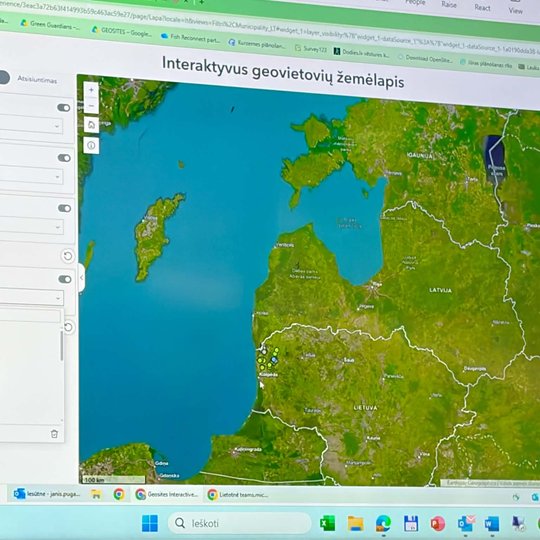Reset the filter with upper circular arrow
Viewport: 540px width, 540px height.
(x=68, y=256)
